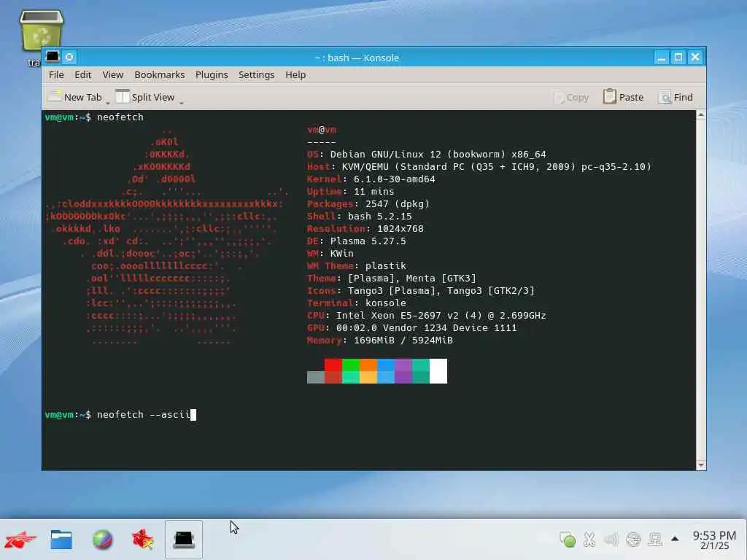Minimize the Konsole window
The image size is (747, 560).
click(x=661, y=58)
